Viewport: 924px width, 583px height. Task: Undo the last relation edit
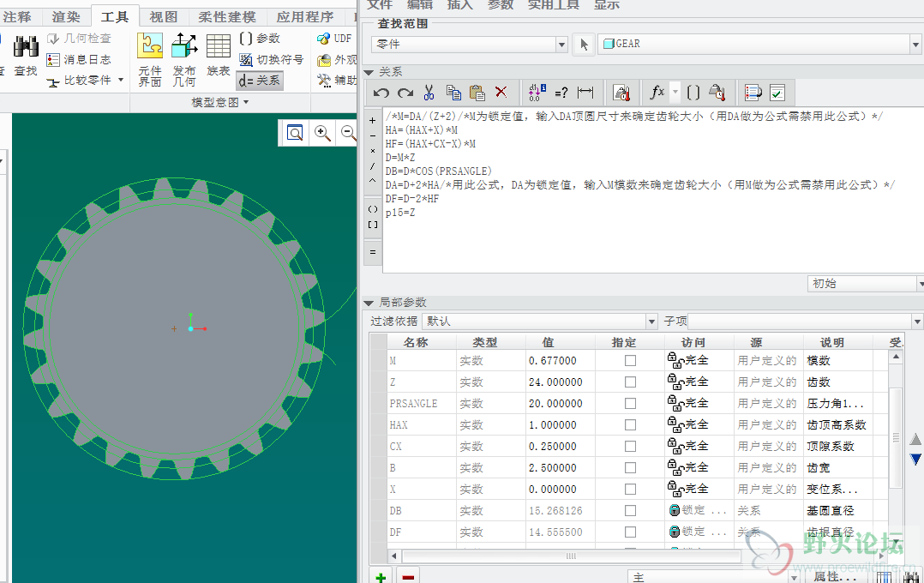pyautogui.click(x=381, y=93)
